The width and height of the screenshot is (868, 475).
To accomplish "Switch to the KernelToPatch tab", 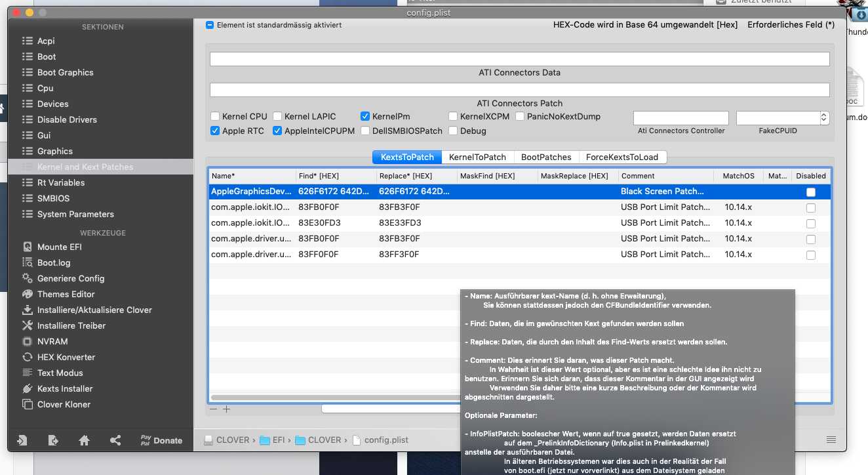I will coord(477,157).
